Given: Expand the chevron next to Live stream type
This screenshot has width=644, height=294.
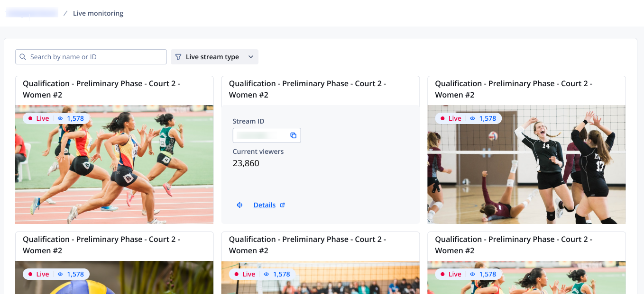Looking at the screenshot, I should 251,56.
